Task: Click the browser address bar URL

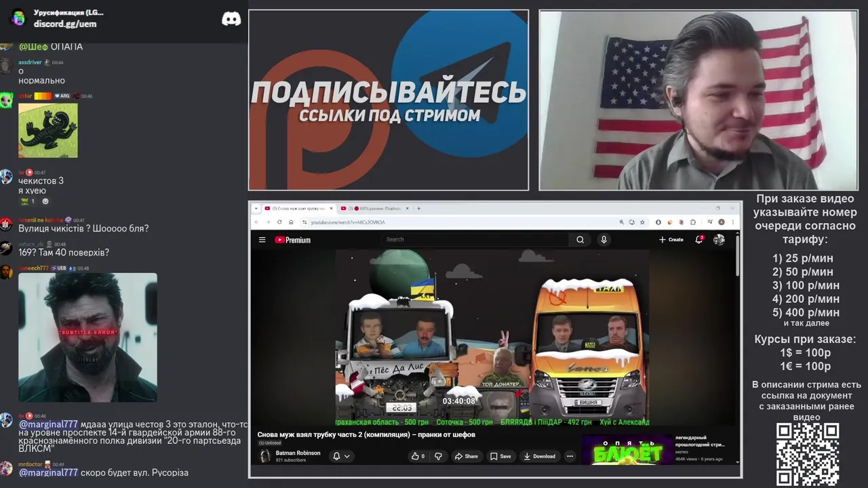Action: [348, 222]
